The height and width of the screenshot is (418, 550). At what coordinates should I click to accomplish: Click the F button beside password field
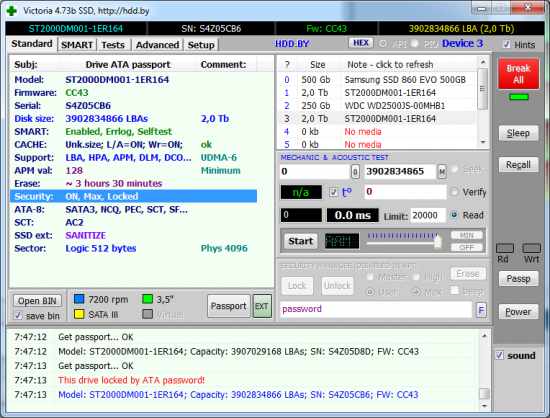click(481, 310)
